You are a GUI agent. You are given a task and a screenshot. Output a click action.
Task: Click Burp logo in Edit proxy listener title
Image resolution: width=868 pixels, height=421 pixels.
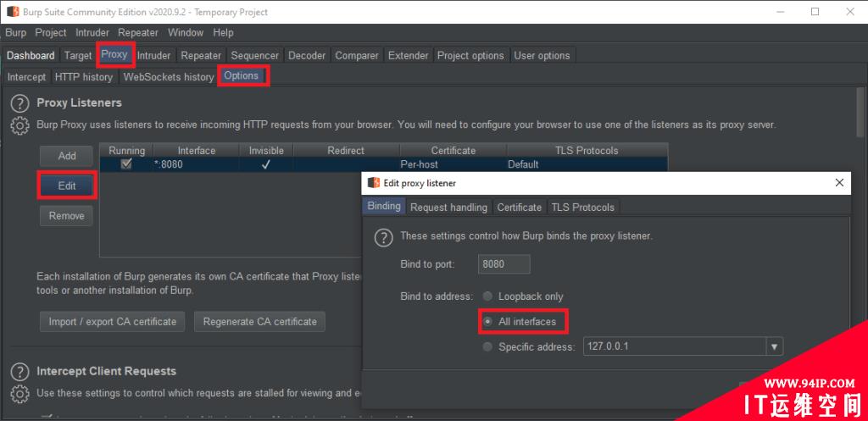pos(374,183)
